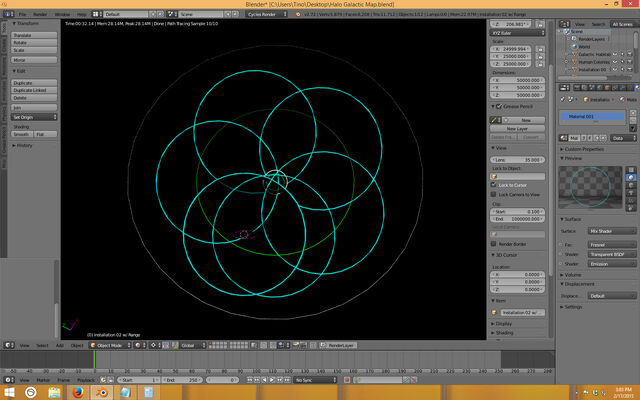This screenshot has height=400, width=640.
Task: Expand the History panel
Action: (x=22, y=145)
